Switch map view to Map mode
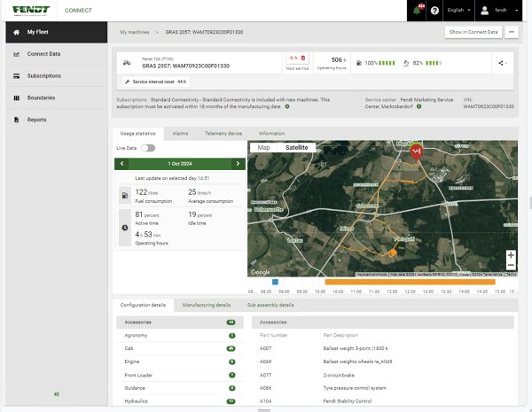The height and width of the screenshot is (412, 532). 263,148
